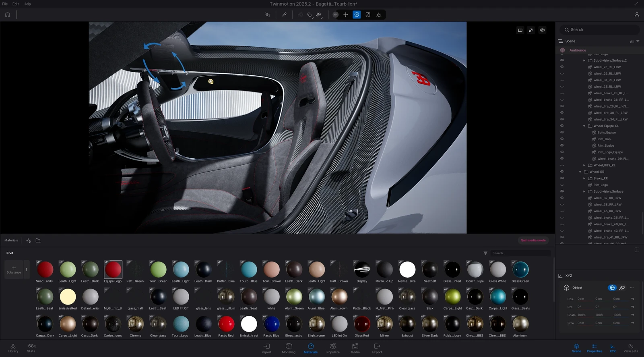Hide the Wheel_Equipe_RL folder
644x357 pixels.
click(x=562, y=126)
